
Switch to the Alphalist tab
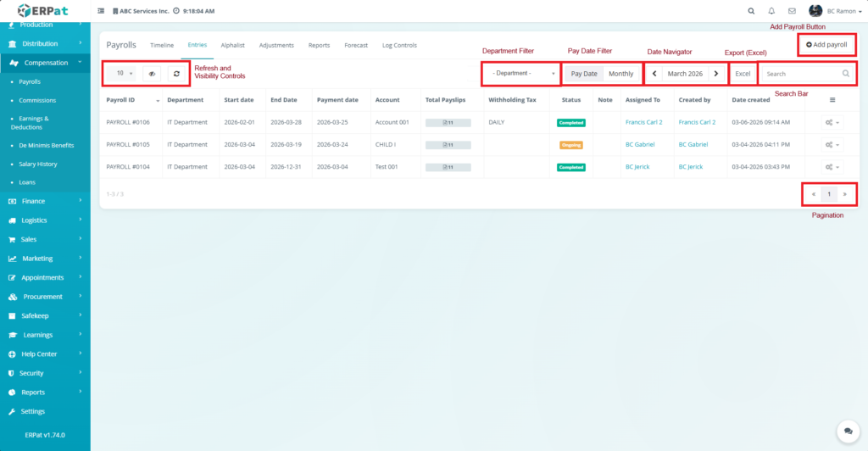tap(232, 45)
